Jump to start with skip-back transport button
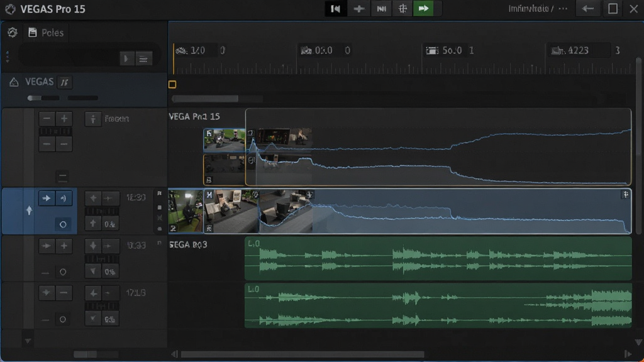Screen dimensions: 644x362 tap(336, 9)
